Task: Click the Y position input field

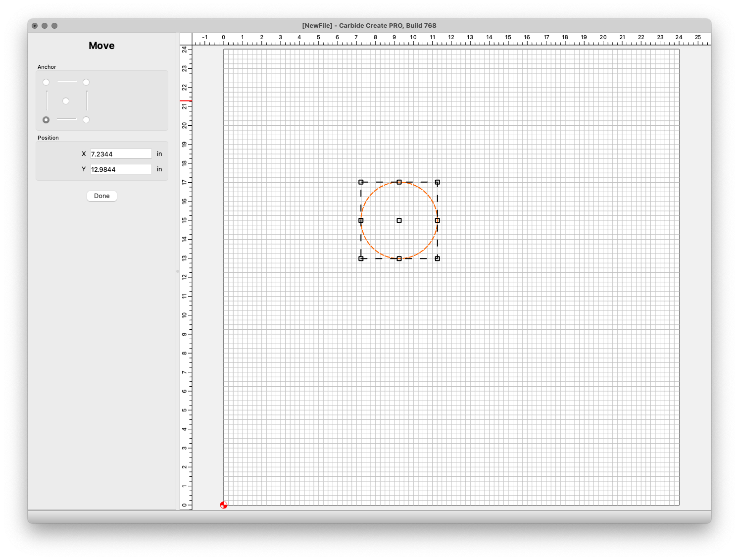Action: pos(121,169)
